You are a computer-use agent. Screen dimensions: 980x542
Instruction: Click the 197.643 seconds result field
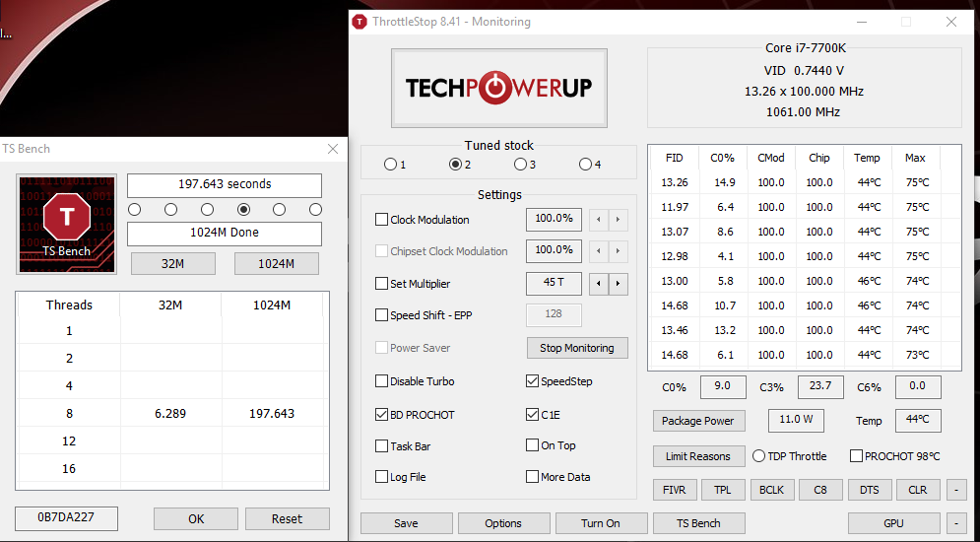225,185
